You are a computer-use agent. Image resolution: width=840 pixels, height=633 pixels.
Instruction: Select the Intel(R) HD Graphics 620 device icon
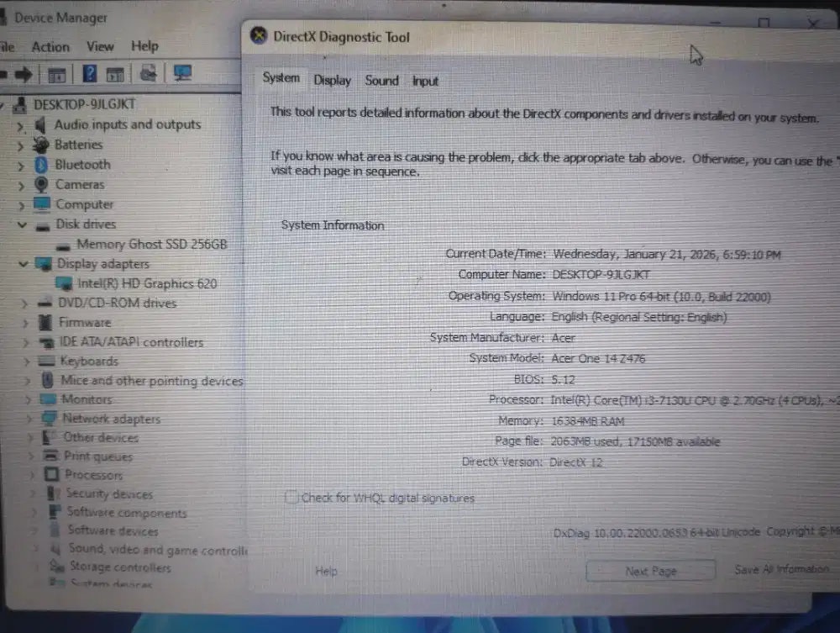point(62,283)
